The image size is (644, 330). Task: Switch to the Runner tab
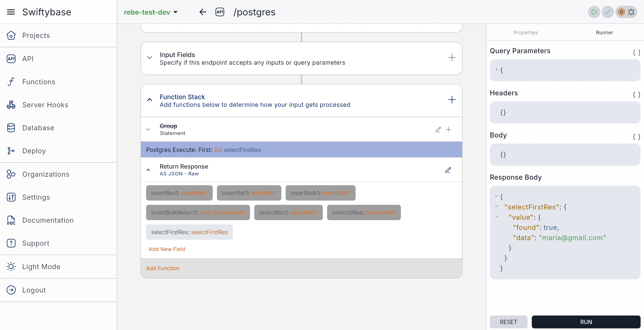pos(604,33)
